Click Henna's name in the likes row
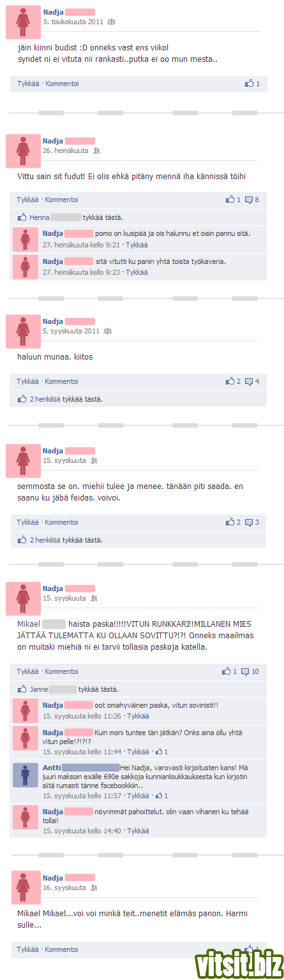 (x=39, y=217)
